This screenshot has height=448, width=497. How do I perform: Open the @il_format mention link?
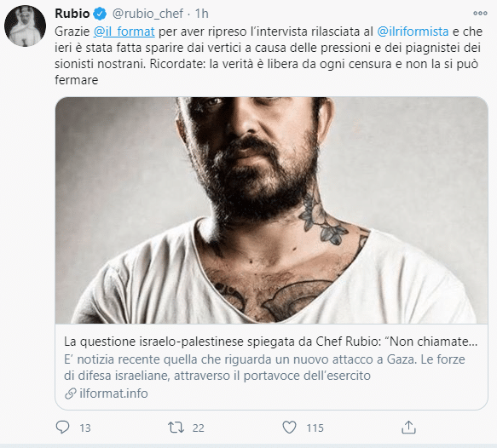point(124,32)
